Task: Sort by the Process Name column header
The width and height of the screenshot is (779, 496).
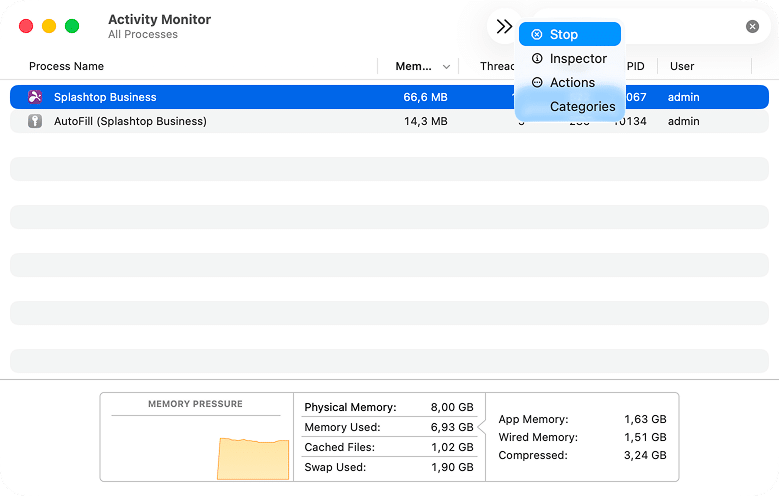Action: click(66, 66)
